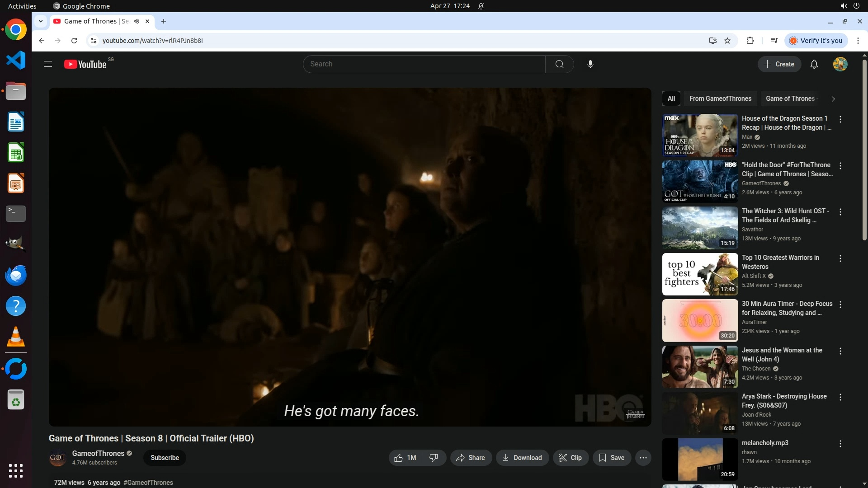This screenshot has height=488, width=868.
Task: Mute the tab via speaker icon
Action: (x=136, y=21)
